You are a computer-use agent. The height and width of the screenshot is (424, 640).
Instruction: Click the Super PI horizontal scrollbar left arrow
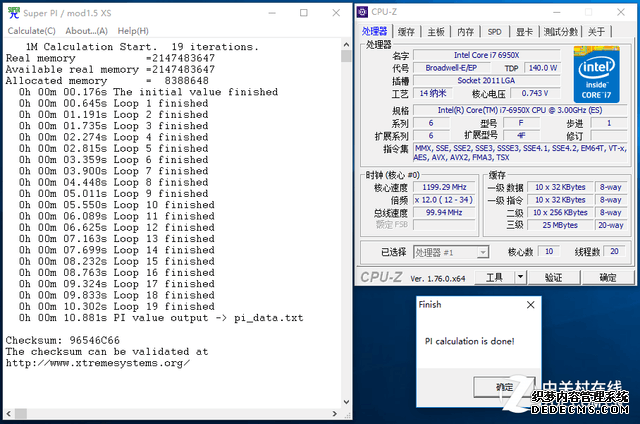point(9,414)
